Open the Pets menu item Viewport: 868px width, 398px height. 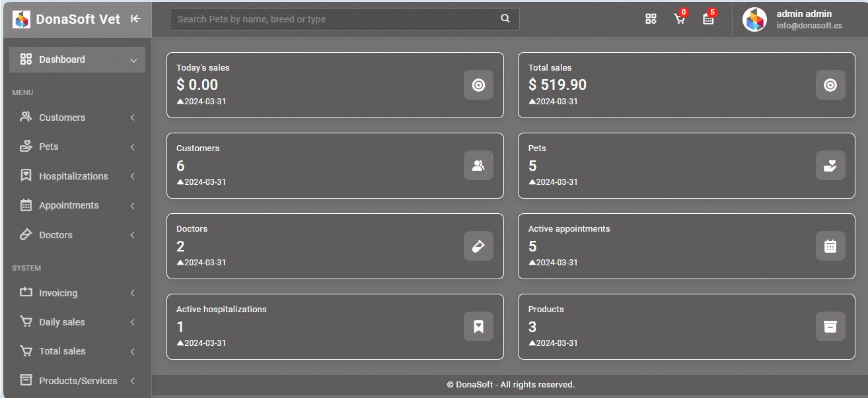77,147
